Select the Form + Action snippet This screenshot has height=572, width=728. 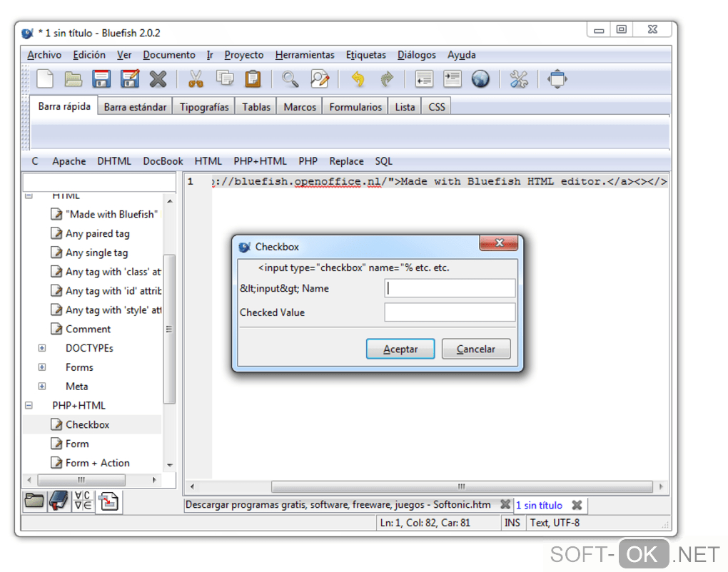point(91,462)
